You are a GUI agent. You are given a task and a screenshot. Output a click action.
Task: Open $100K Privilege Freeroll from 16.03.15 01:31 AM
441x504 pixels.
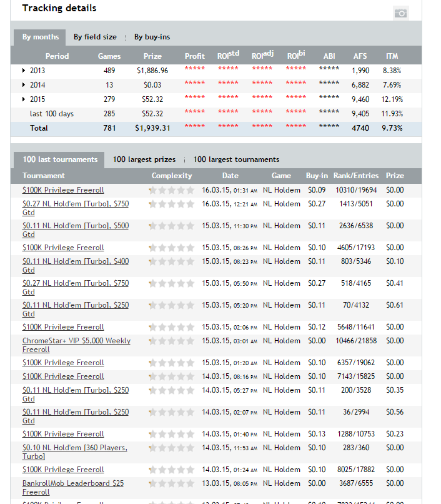(x=63, y=190)
